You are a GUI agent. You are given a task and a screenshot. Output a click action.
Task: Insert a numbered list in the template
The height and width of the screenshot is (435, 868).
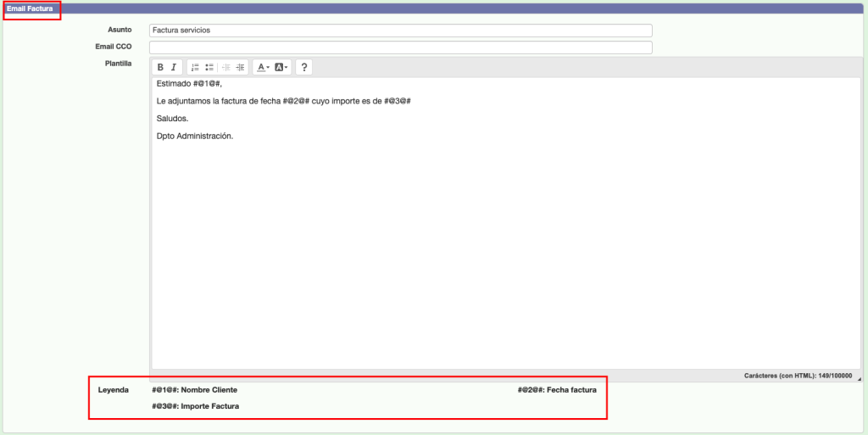tap(195, 67)
